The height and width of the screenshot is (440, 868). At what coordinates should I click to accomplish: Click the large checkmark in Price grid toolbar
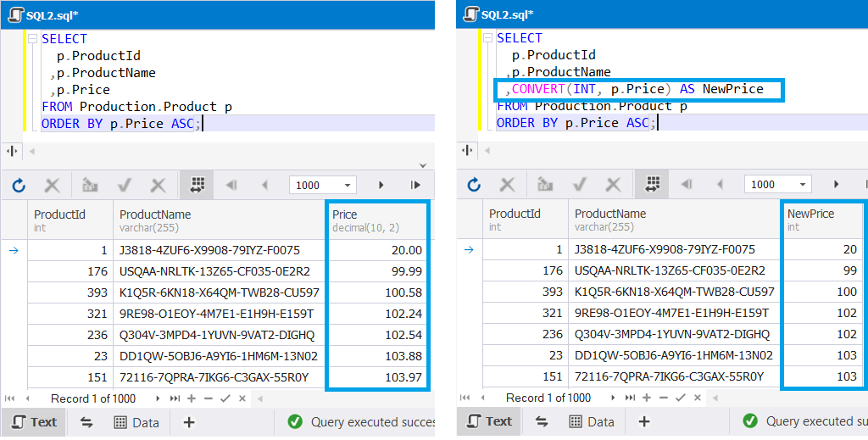point(125,186)
